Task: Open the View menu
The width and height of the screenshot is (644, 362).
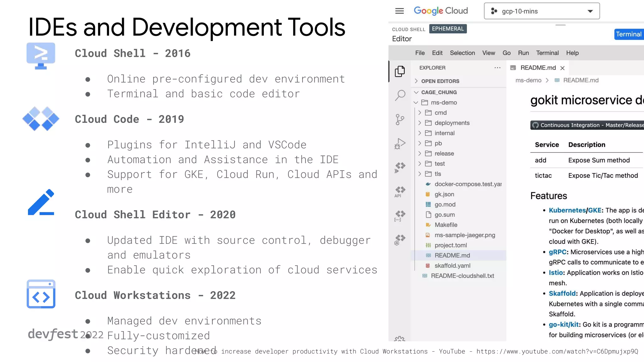Action: point(489,53)
